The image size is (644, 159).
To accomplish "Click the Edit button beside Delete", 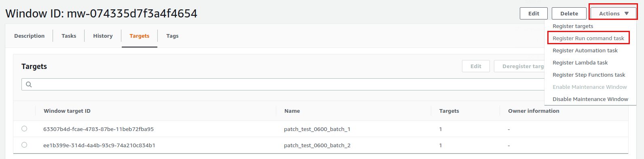I will coord(534,13).
